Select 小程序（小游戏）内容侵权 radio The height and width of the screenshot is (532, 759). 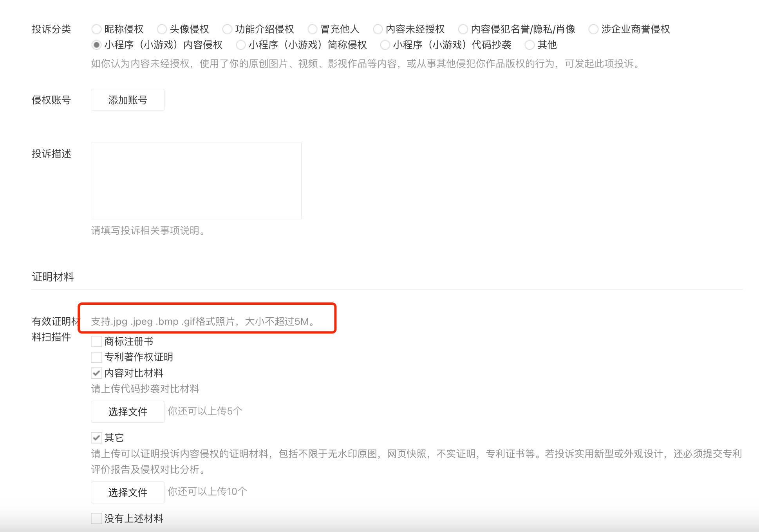96,45
